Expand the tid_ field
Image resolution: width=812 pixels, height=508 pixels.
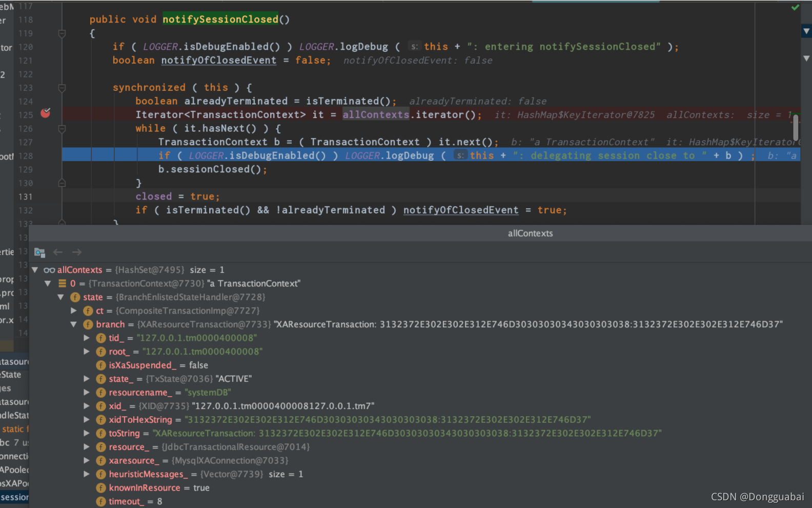87,338
